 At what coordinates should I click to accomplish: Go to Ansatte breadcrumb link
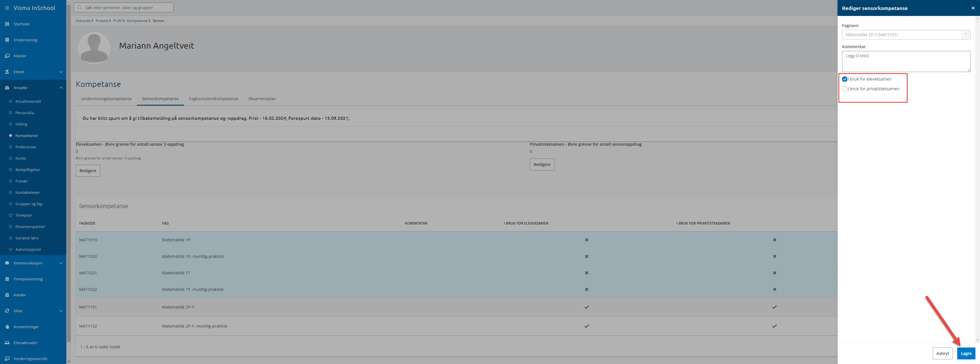(102, 21)
